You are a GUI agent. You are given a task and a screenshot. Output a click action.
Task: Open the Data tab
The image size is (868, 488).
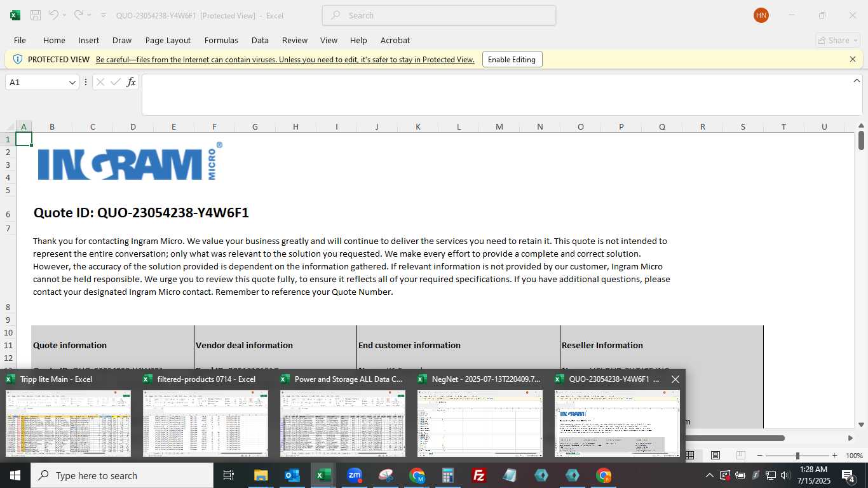pos(260,40)
